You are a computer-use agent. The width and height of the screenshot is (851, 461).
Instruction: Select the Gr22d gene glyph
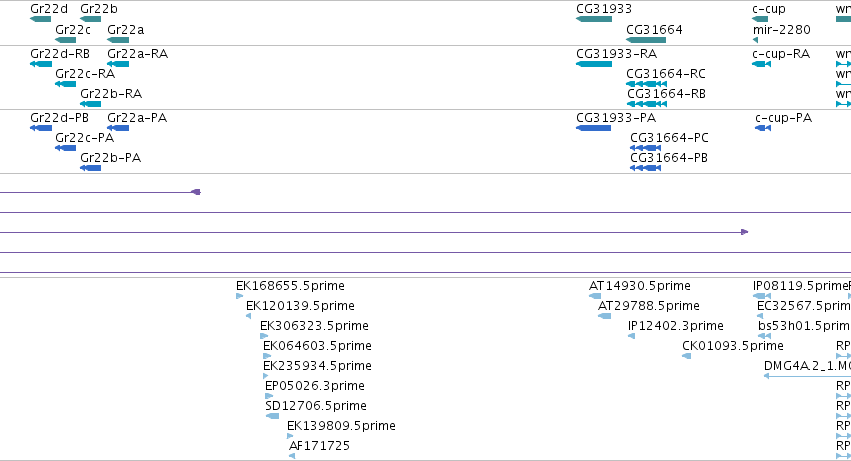41,19
